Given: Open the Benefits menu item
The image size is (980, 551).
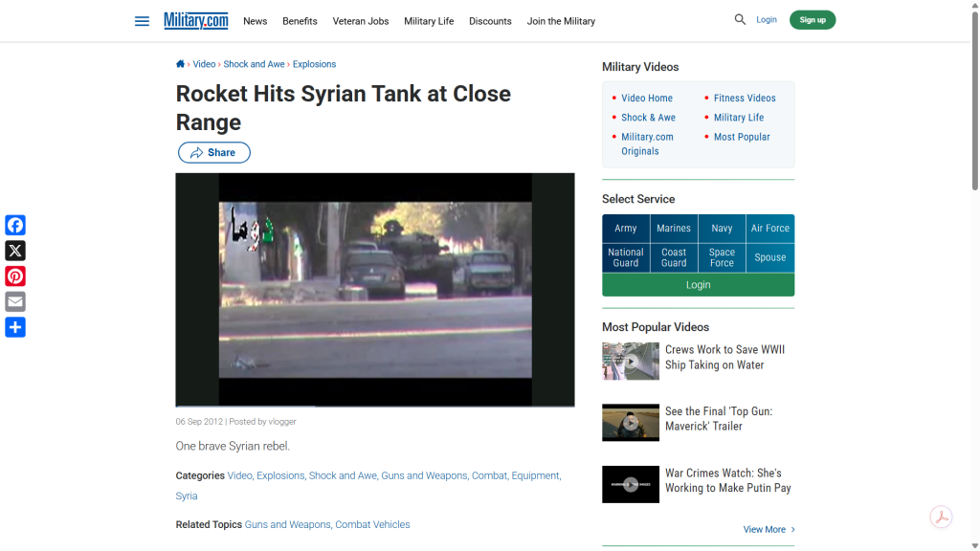Looking at the screenshot, I should pyautogui.click(x=300, y=21).
